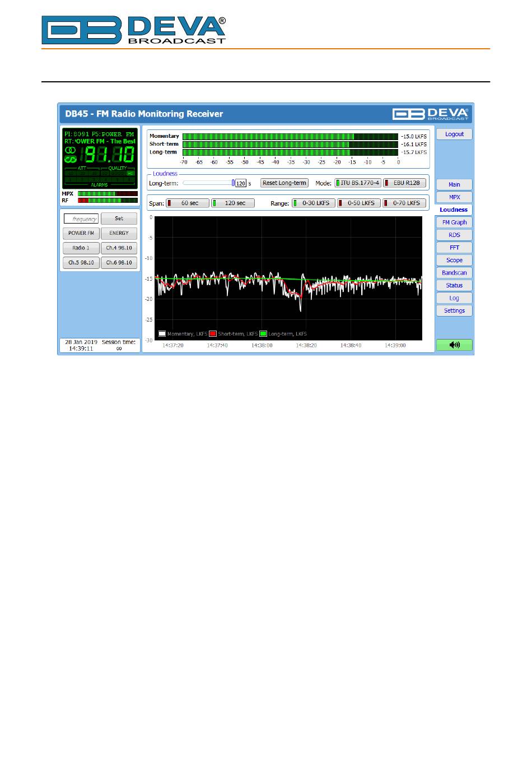Set range to 0-70 LKFS

404,203
